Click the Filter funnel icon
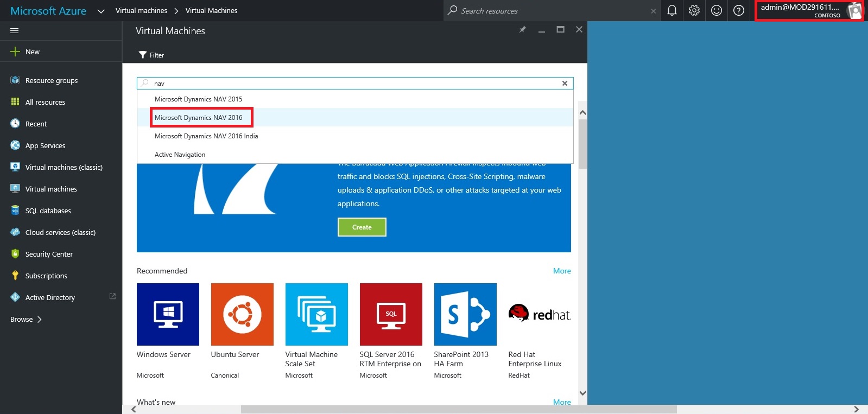This screenshot has height=414, width=868. (x=143, y=55)
